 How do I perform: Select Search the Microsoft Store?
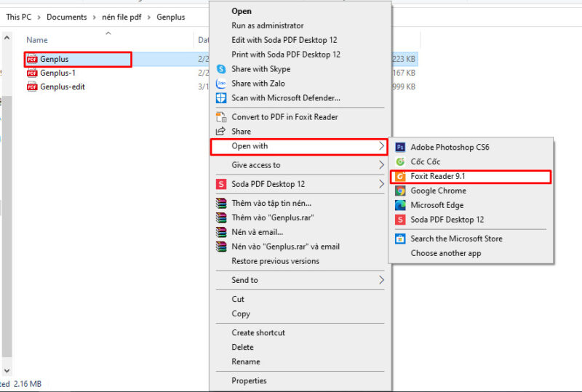456,239
